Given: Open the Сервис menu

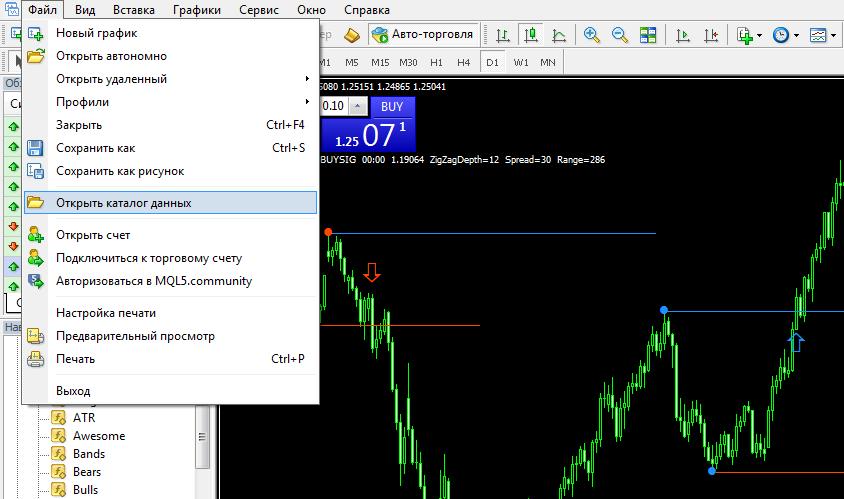Looking at the screenshot, I should 259,10.
